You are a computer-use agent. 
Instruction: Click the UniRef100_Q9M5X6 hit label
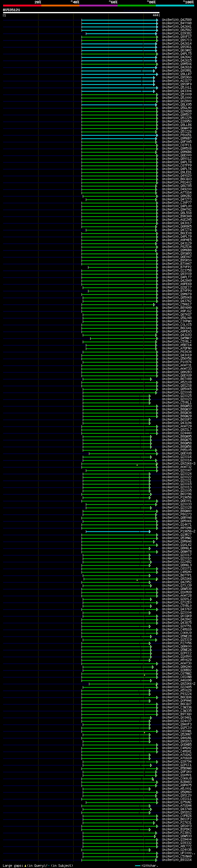pos(177,64)
